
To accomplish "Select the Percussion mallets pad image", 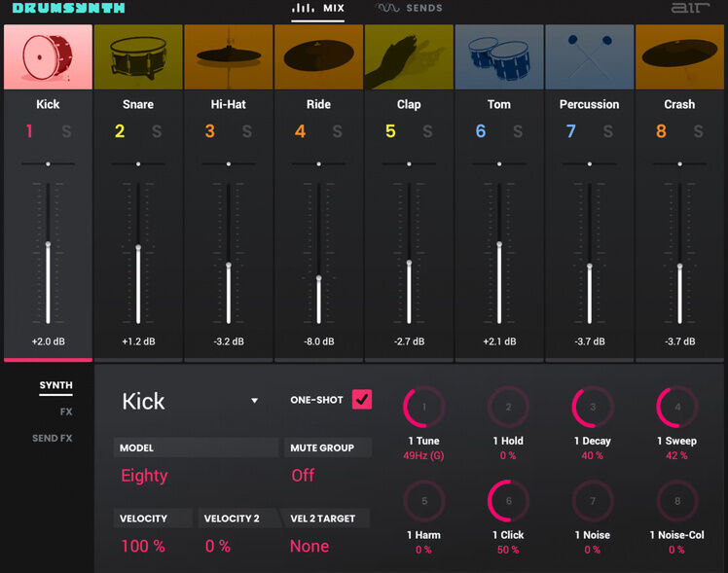I will [x=589, y=57].
